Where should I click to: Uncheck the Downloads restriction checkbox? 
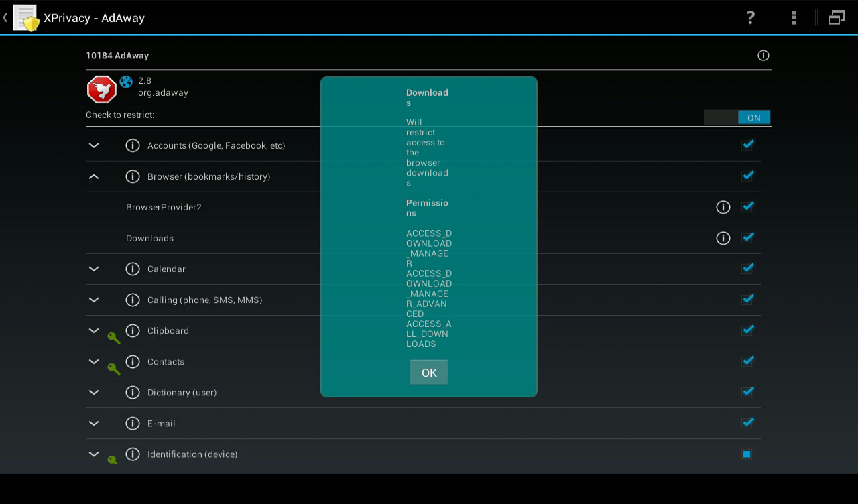click(747, 237)
